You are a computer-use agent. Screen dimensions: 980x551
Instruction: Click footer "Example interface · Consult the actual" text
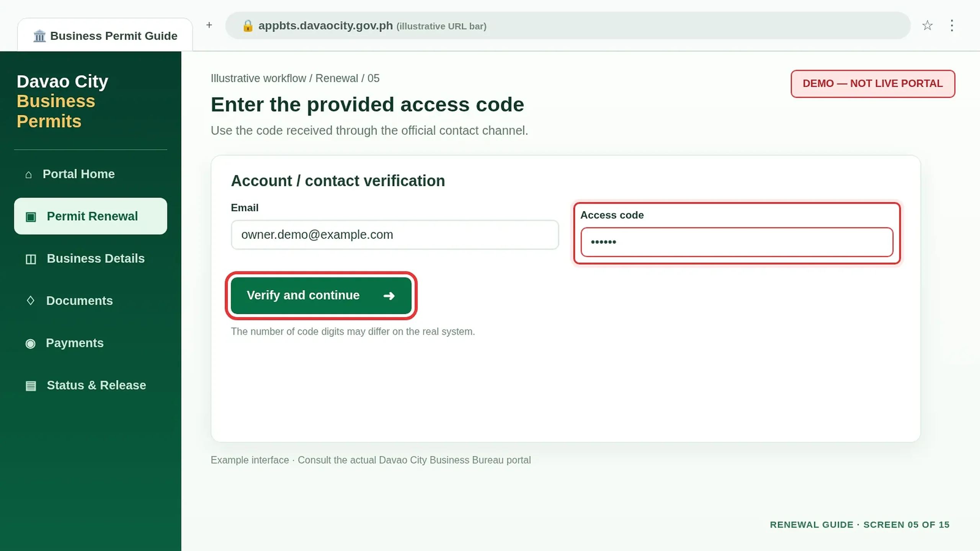tap(371, 460)
